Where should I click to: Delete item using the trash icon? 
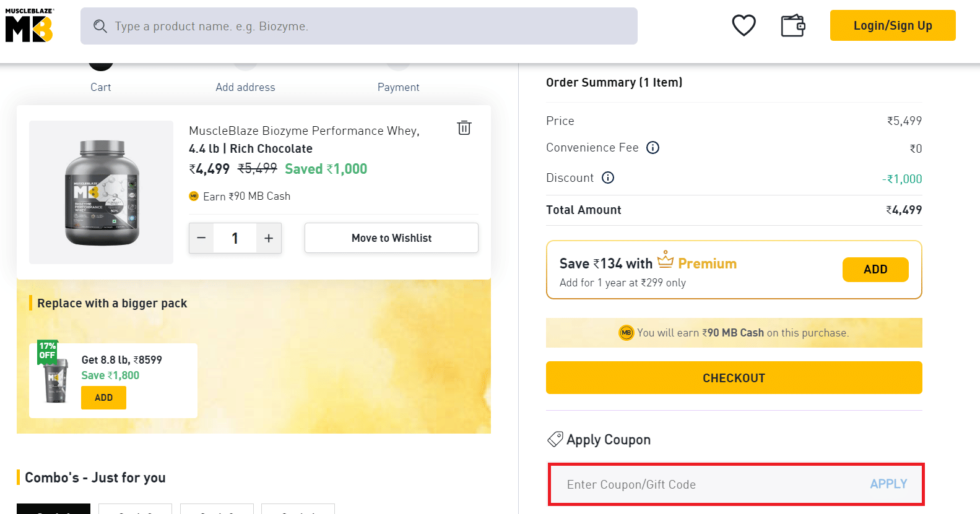tap(464, 128)
